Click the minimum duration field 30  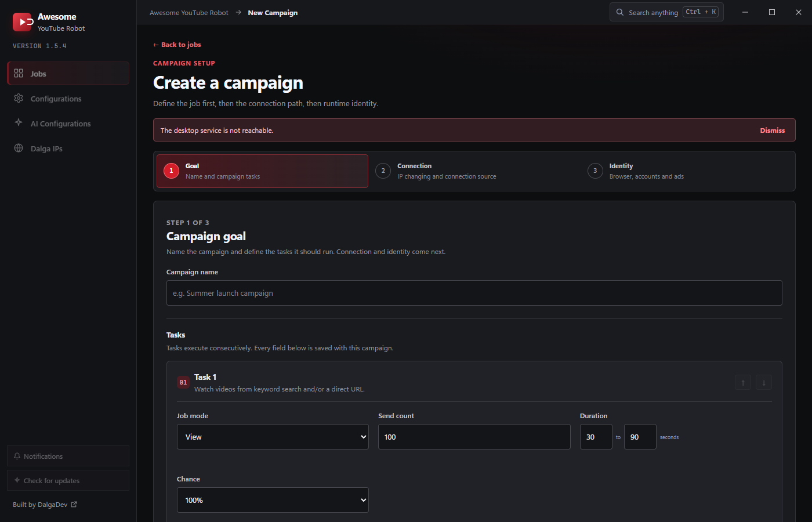pyautogui.click(x=596, y=437)
